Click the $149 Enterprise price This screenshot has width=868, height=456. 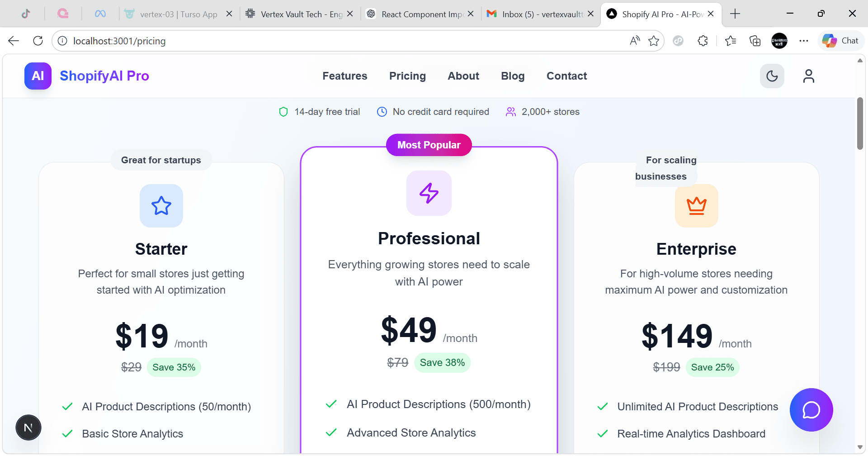pos(677,336)
